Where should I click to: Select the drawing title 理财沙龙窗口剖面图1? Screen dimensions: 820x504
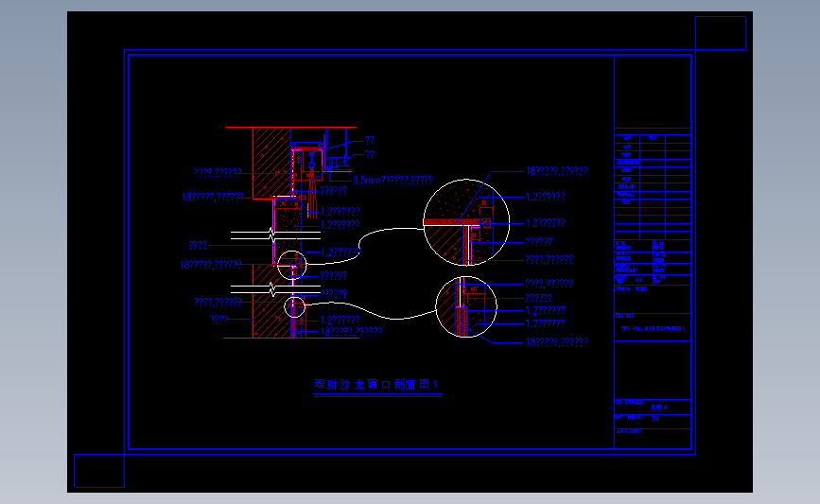click(x=376, y=384)
